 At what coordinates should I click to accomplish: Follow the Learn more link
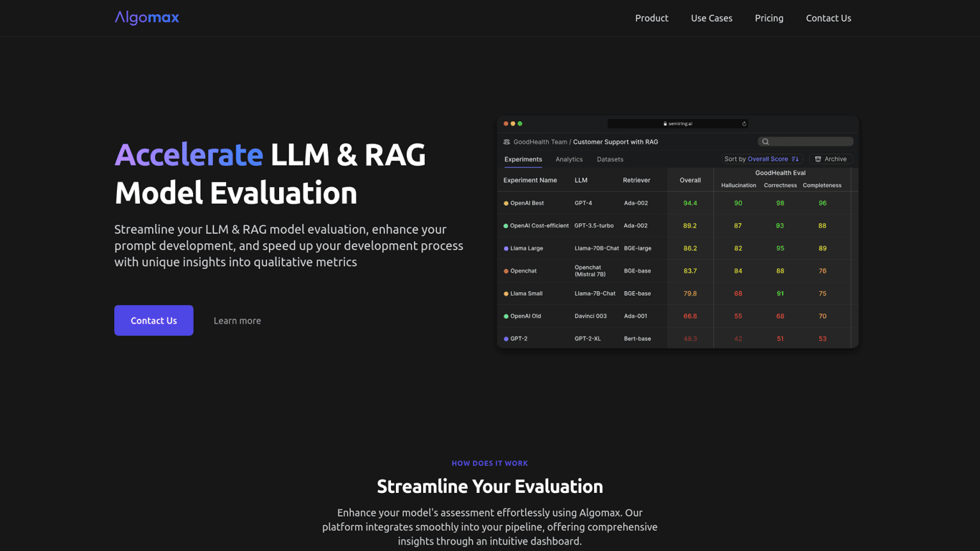point(237,321)
